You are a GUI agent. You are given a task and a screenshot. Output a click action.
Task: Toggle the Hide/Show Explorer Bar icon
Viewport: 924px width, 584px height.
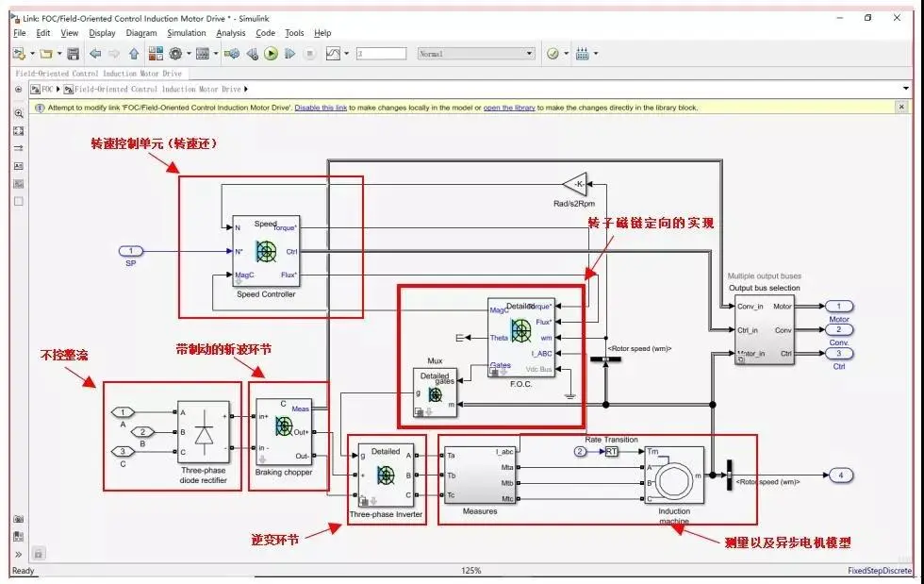coord(18,89)
